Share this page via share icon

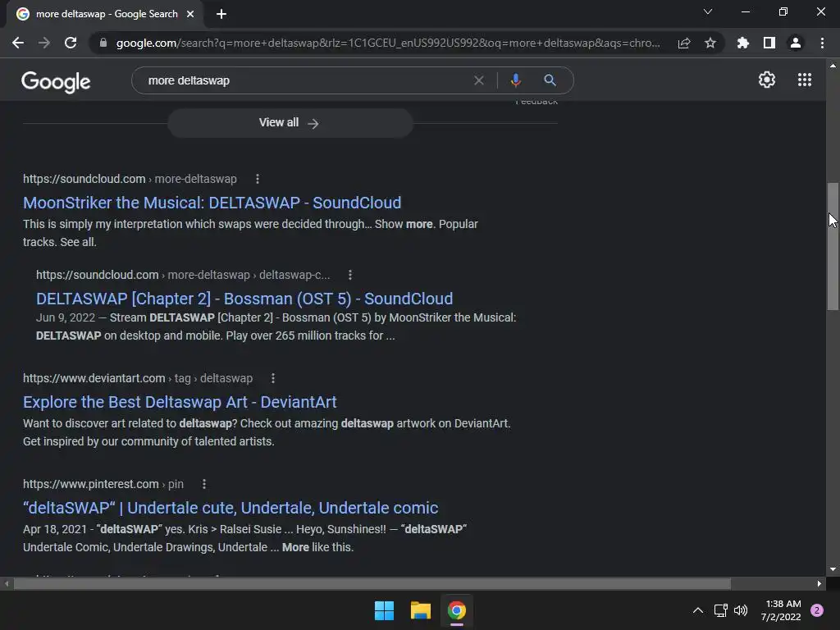(684, 43)
